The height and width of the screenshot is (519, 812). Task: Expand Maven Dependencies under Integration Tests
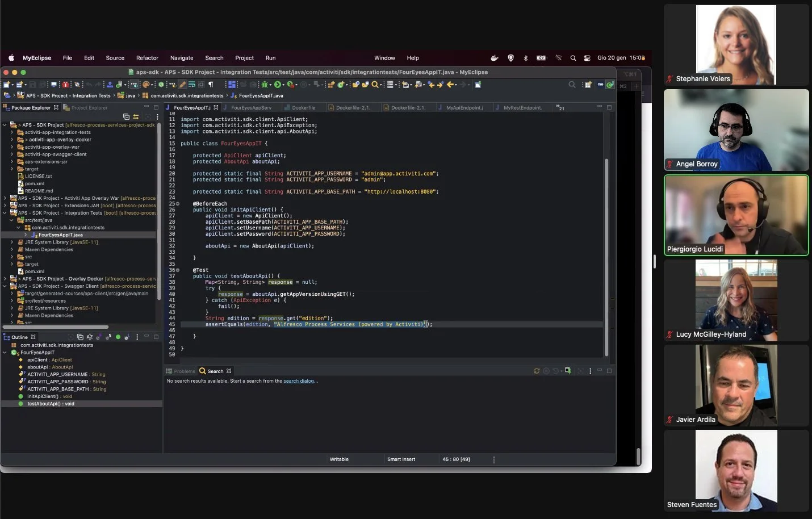pos(12,250)
